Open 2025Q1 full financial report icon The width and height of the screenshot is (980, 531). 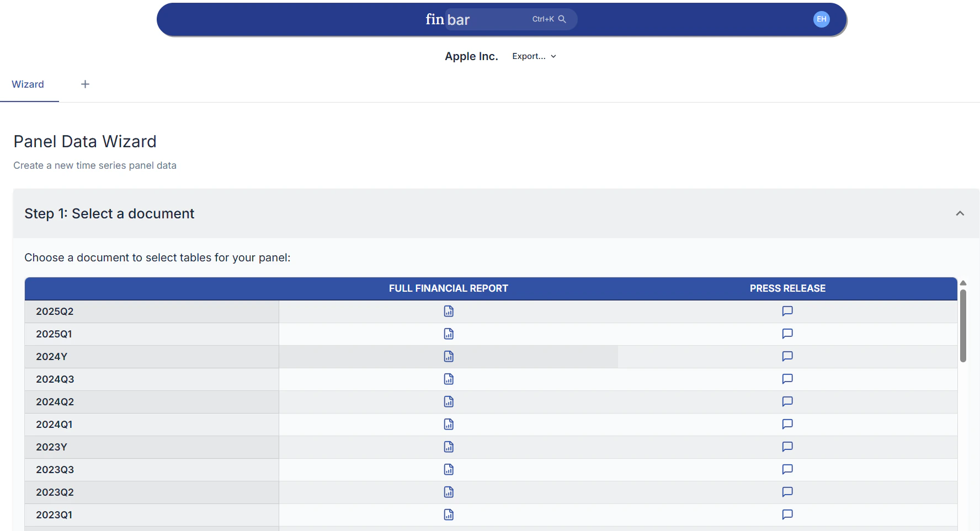449,334
